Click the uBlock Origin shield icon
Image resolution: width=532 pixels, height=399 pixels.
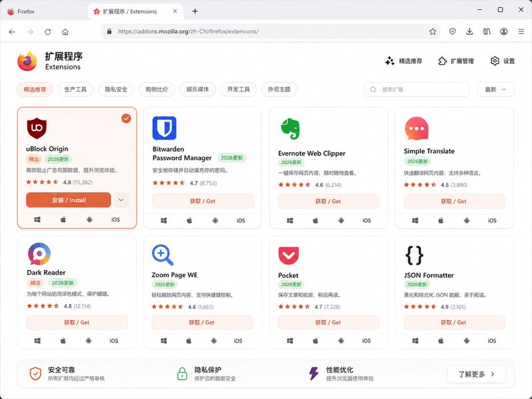37,128
